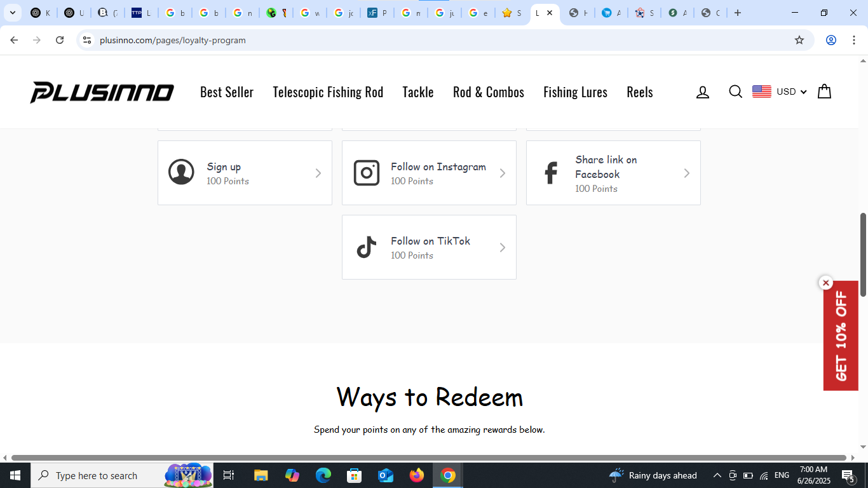This screenshot has height=488, width=868.
Task: Close the active browser tab
Action: (550, 13)
